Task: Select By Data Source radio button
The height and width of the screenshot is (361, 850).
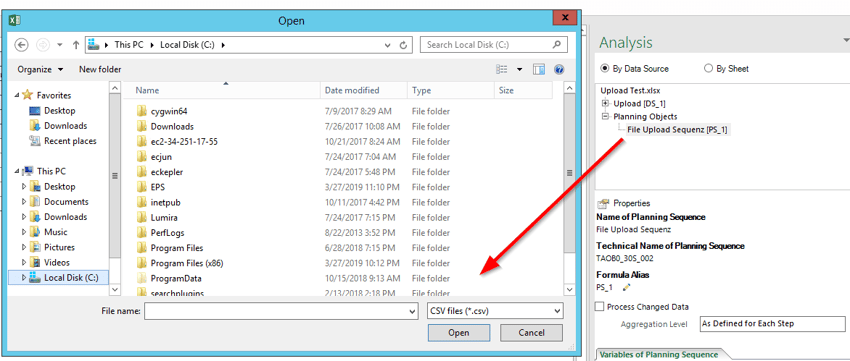Action: click(605, 69)
